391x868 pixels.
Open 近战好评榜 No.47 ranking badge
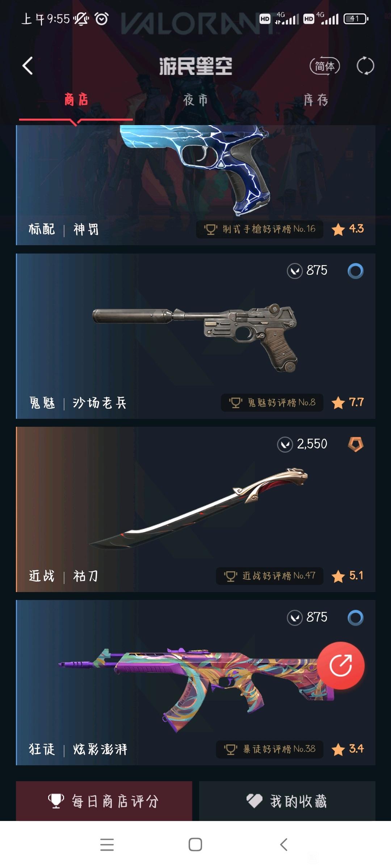pos(270,576)
